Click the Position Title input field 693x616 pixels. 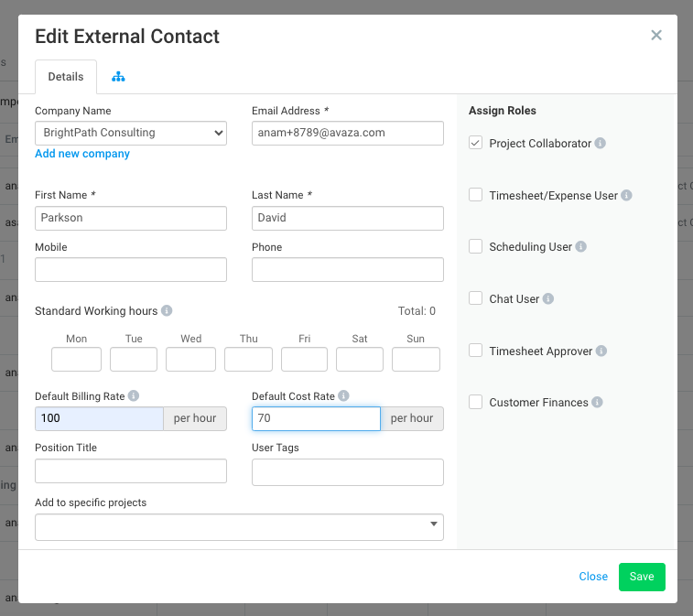click(x=131, y=471)
